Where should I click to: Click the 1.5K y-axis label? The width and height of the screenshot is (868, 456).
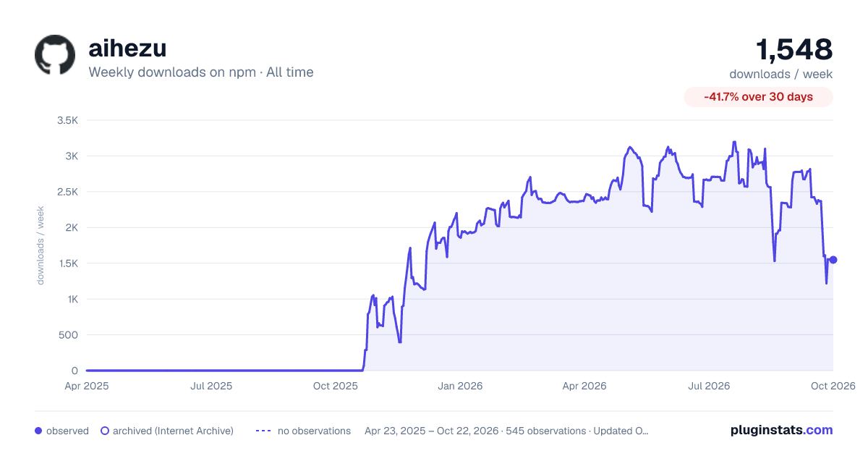click(x=68, y=263)
